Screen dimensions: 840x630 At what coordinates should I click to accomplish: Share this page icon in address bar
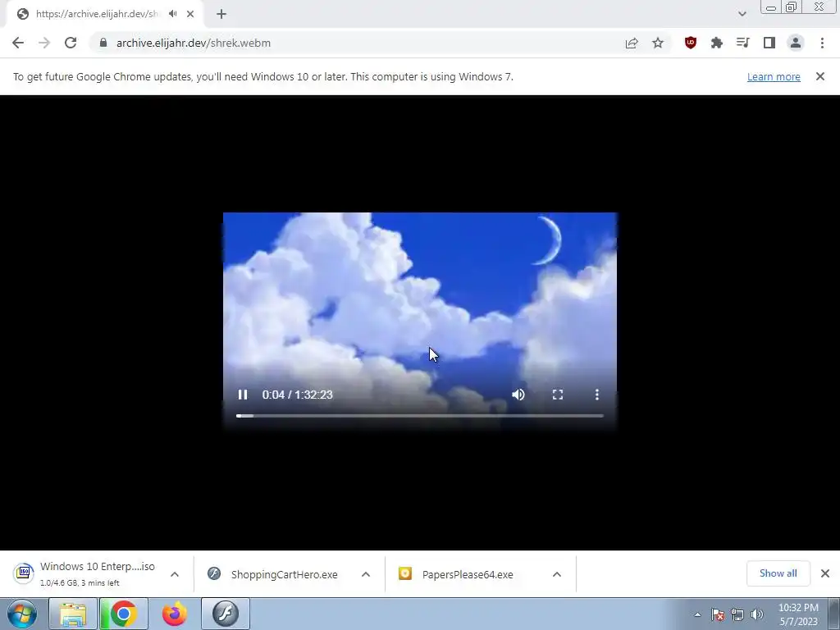(632, 43)
